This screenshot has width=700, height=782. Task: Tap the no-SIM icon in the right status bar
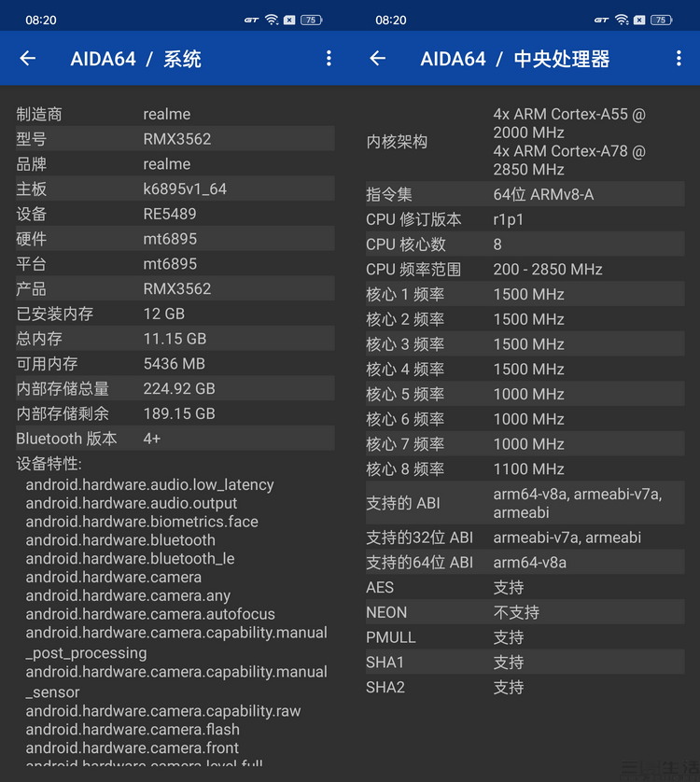click(x=639, y=20)
